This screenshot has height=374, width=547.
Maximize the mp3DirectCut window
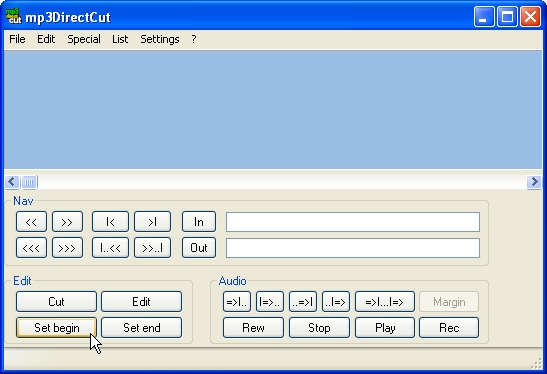(507, 16)
